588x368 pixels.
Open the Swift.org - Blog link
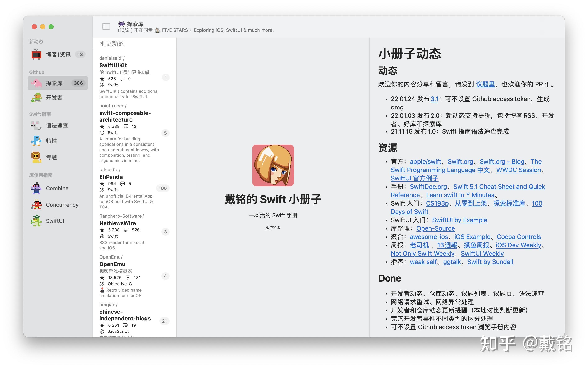502,161
